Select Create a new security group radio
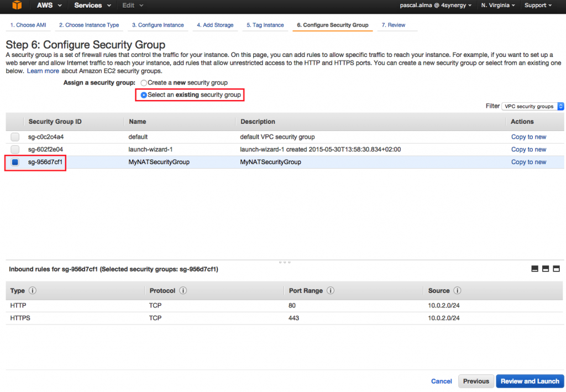The image size is (566, 392). click(x=144, y=83)
